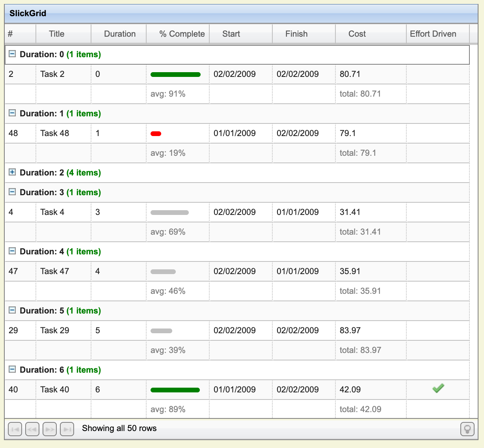Viewport: 484px width, 448px height.
Task: Click the next-page navigation icon
Action: click(x=49, y=429)
